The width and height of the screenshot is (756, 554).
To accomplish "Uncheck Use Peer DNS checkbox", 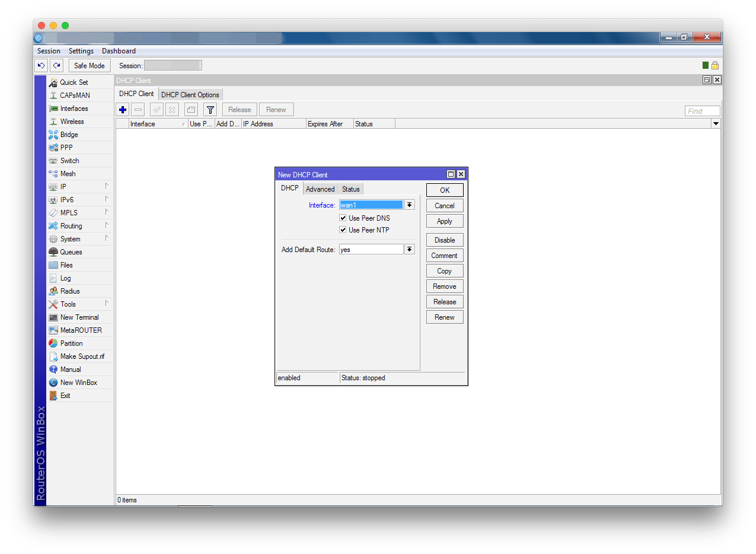I will pyautogui.click(x=343, y=218).
